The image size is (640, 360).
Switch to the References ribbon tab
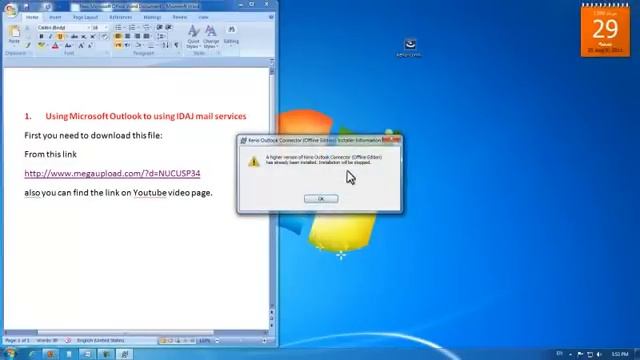120,17
